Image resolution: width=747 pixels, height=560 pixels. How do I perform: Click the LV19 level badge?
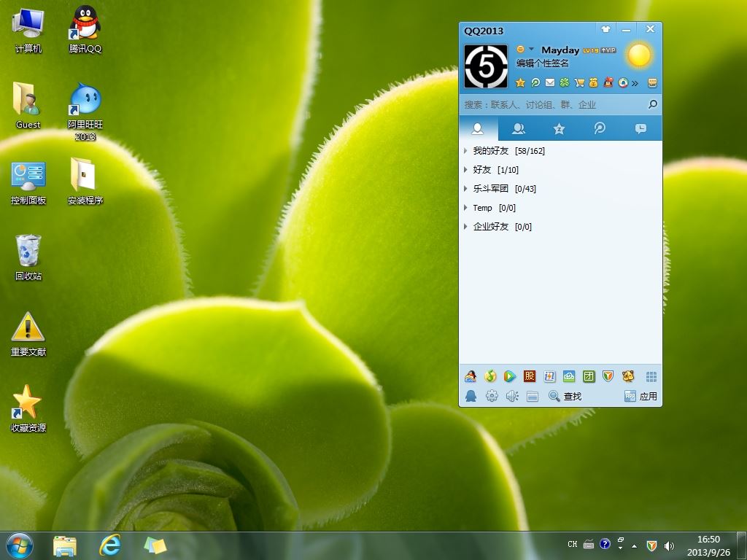tap(591, 50)
